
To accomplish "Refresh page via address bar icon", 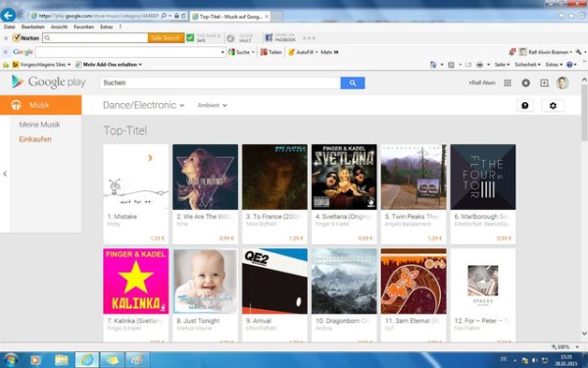I will point(183,16).
